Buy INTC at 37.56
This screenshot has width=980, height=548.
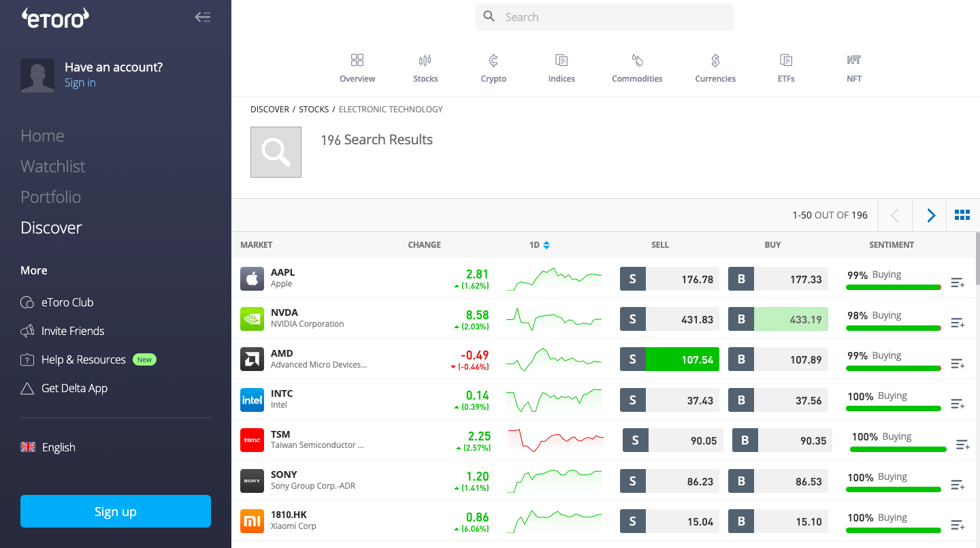point(778,400)
